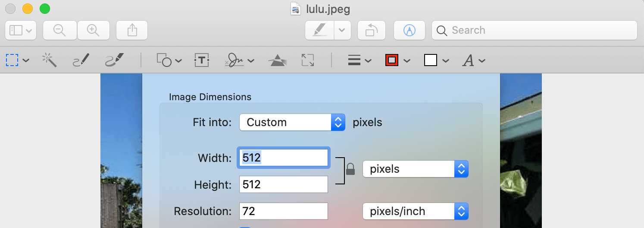Zoom out of the image
This screenshot has height=228, width=644.
point(60,30)
